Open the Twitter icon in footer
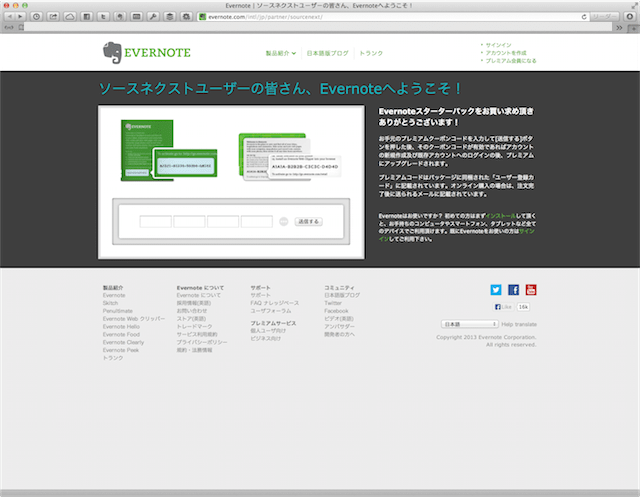 (496, 290)
